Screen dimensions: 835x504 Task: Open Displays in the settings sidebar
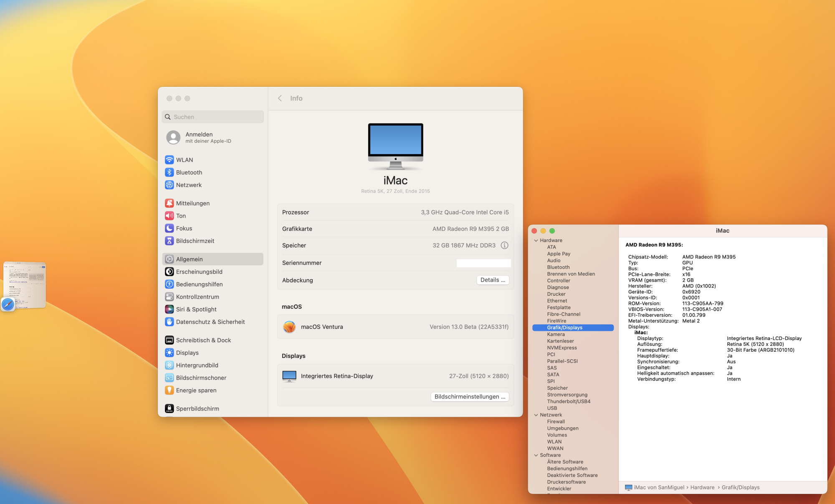[x=187, y=353]
